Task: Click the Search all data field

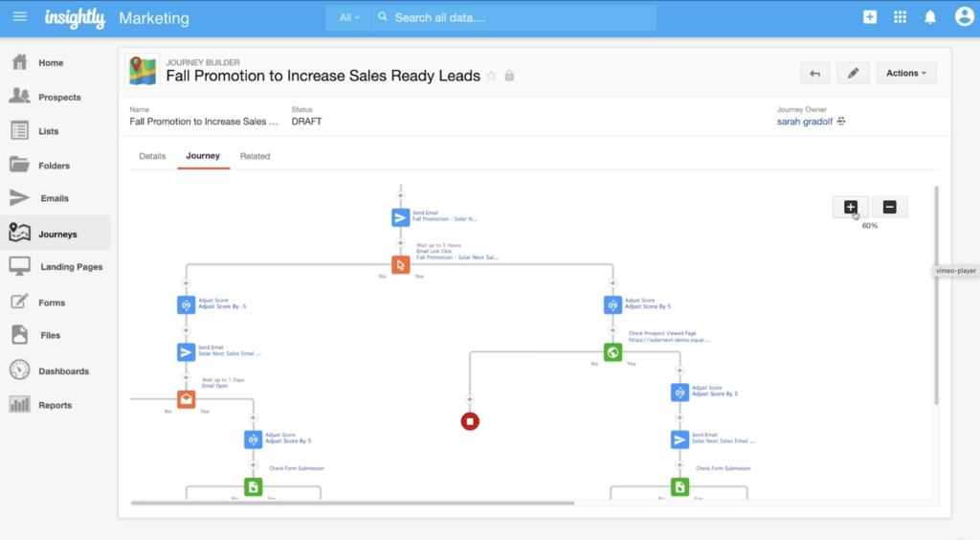Action: coord(517,17)
